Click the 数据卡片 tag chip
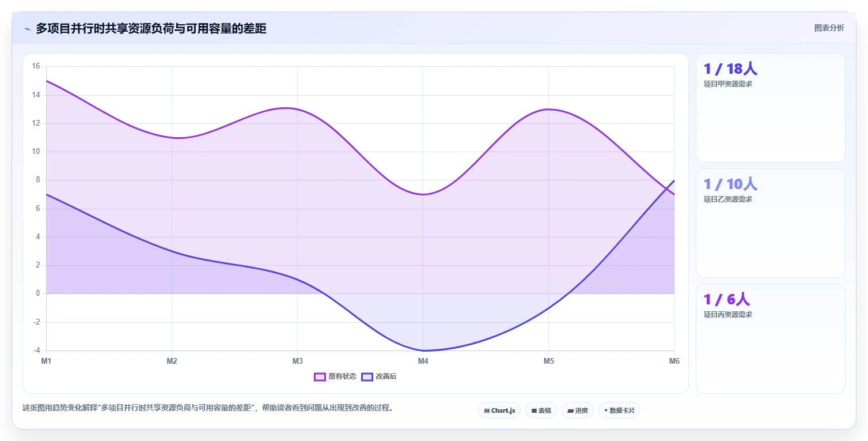Image resolution: width=868 pixels, height=441 pixels. pos(619,410)
